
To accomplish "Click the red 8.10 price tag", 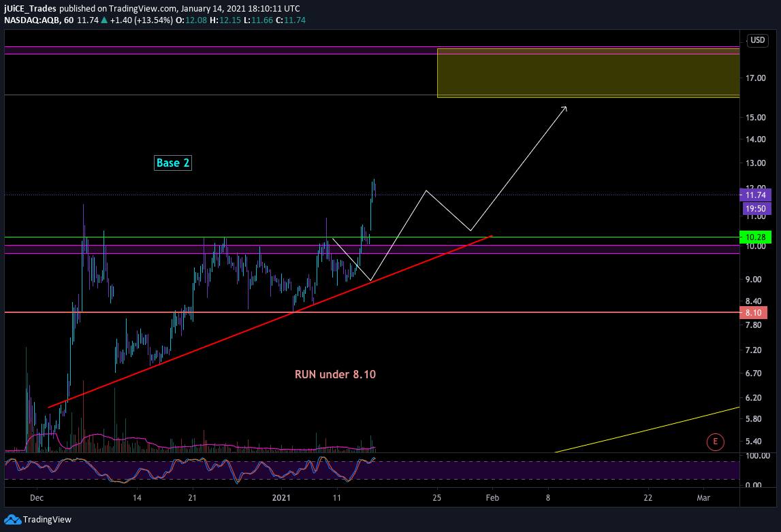I will click(753, 312).
